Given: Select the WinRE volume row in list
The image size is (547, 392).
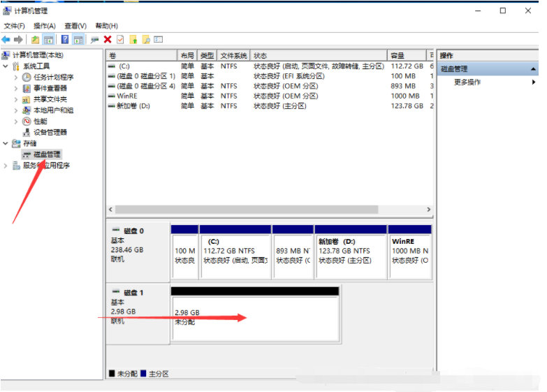Looking at the screenshot, I should tap(270, 96).
